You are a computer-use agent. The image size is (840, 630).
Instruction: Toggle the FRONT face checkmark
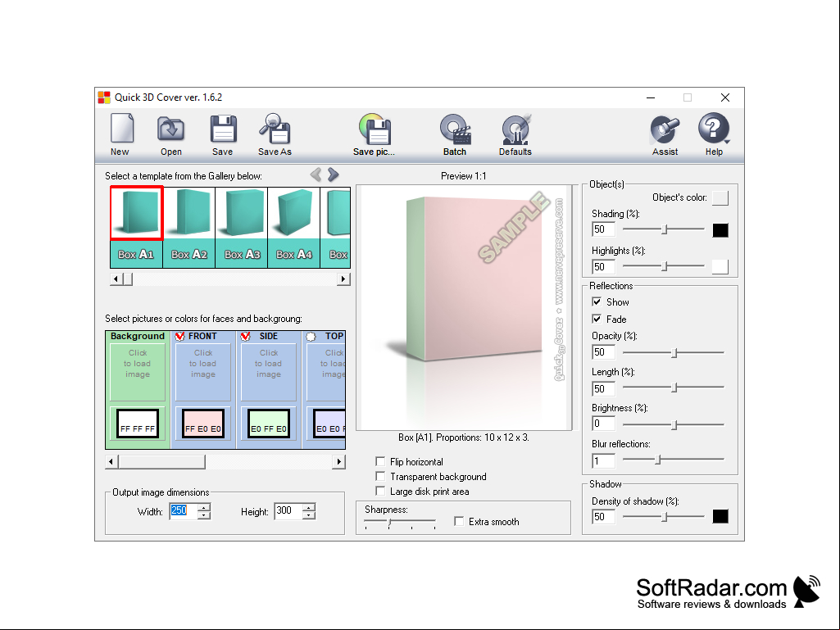180,337
